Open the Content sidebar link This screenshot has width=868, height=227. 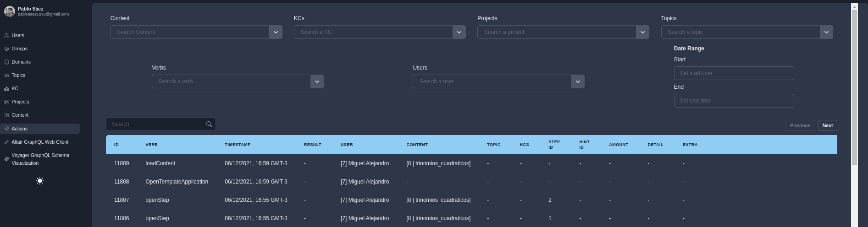40,115
